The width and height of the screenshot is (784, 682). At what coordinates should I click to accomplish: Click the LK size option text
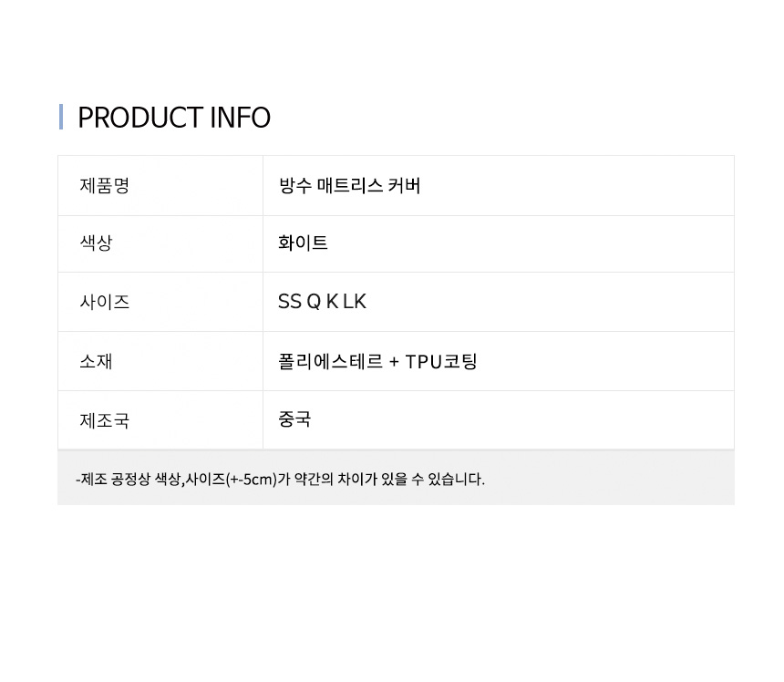pos(355,302)
